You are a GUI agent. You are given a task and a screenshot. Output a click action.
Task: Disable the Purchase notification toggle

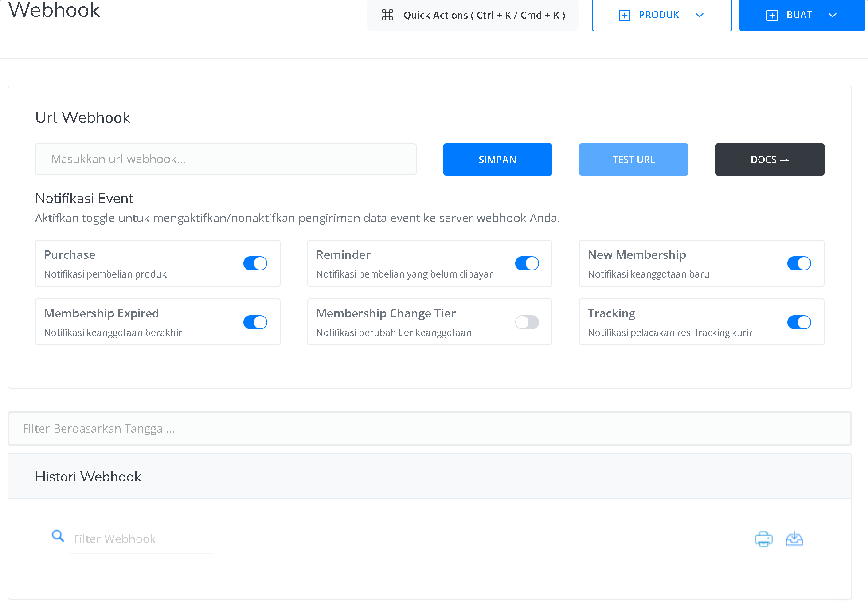255,263
